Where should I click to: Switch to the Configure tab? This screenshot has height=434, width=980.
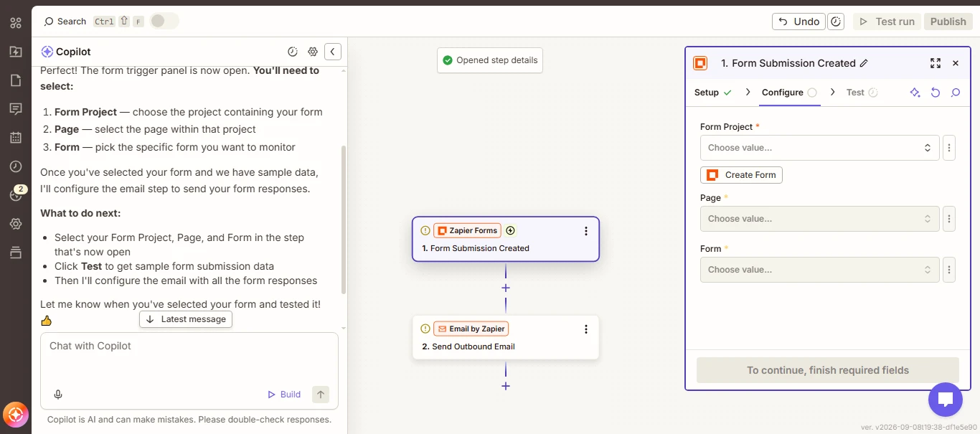click(789, 93)
